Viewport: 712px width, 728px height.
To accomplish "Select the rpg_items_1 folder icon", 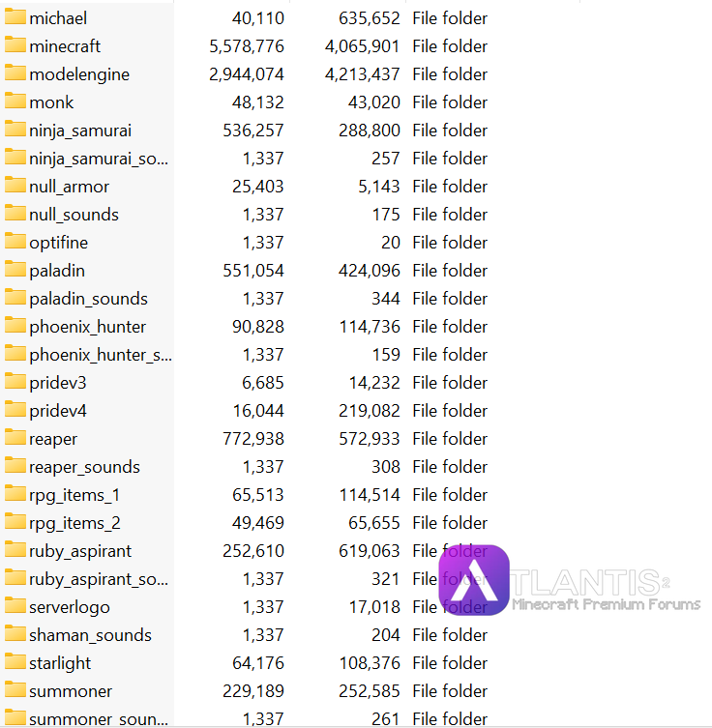I will click(15, 493).
